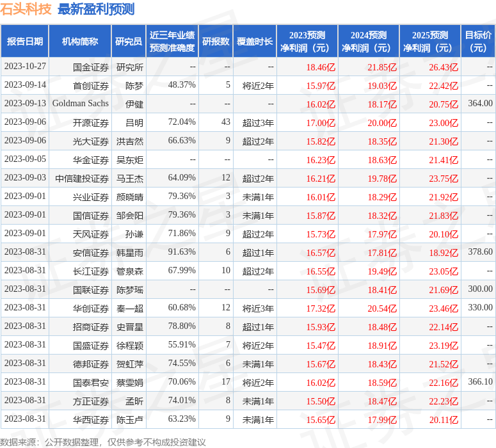Click the 366.10 target price
This screenshot has height=448, width=496.
(x=481, y=382)
